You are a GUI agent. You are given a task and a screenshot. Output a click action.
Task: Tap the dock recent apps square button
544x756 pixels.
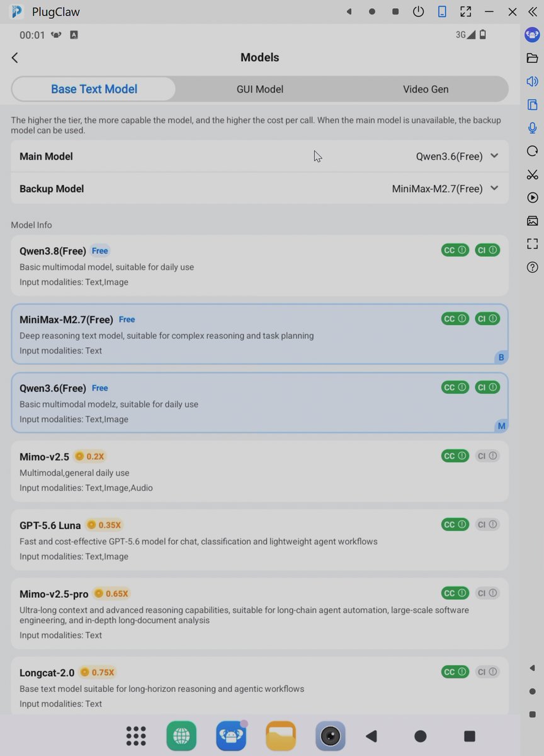pos(469,736)
